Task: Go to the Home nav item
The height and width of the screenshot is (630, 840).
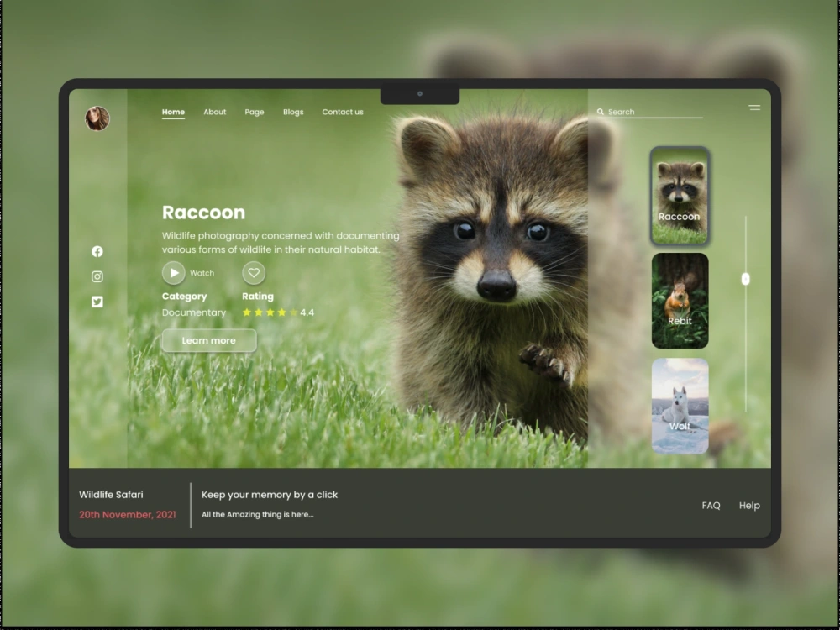Action: tap(173, 112)
